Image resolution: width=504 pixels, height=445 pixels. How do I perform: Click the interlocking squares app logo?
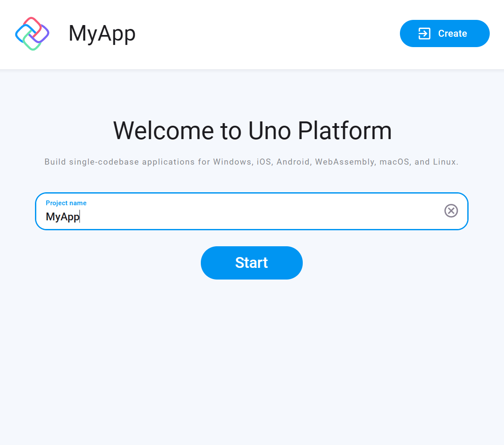pos(32,33)
